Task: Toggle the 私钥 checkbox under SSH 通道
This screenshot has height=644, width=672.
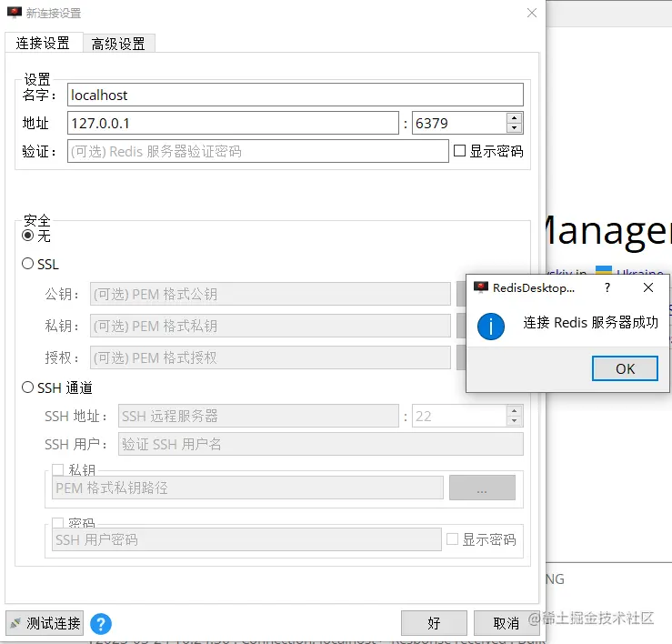Action: (x=58, y=469)
